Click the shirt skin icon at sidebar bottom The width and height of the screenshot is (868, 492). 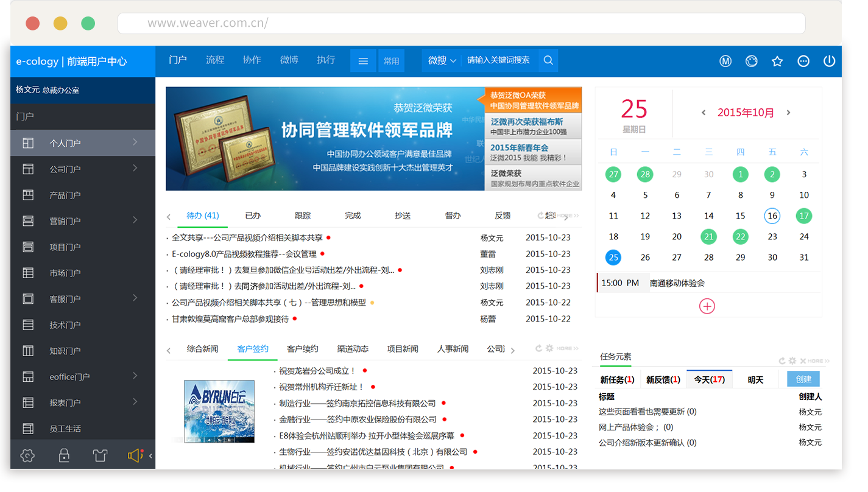[100, 455]
